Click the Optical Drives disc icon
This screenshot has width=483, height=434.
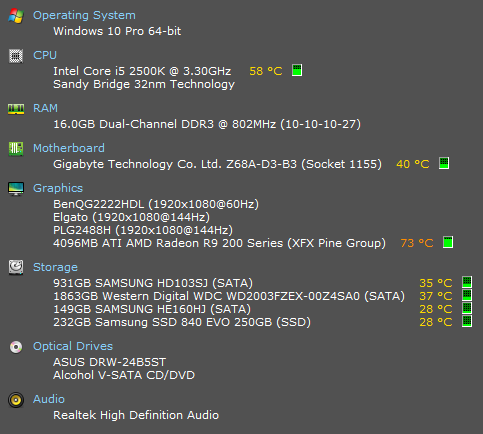pyautogui.click(x=16, y=347)
